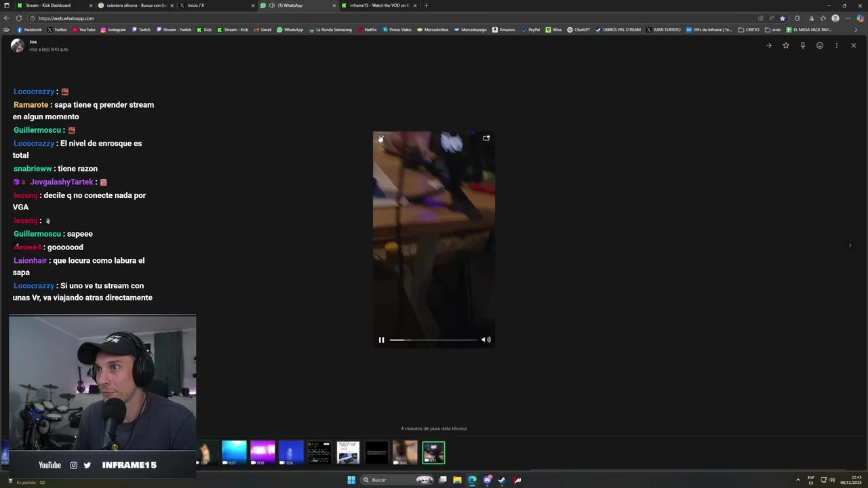Open the Facebook bookmark

point(29,30)
